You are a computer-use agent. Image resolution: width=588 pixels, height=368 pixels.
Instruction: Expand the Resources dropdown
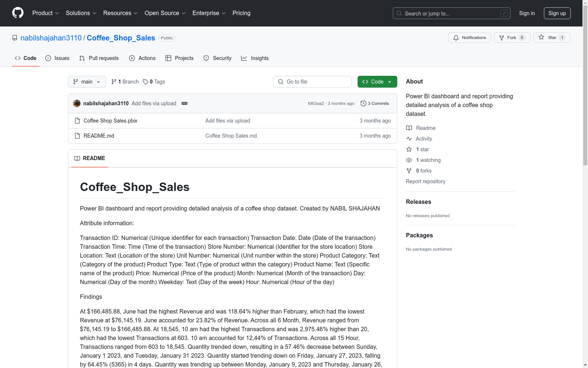(120, 13)
